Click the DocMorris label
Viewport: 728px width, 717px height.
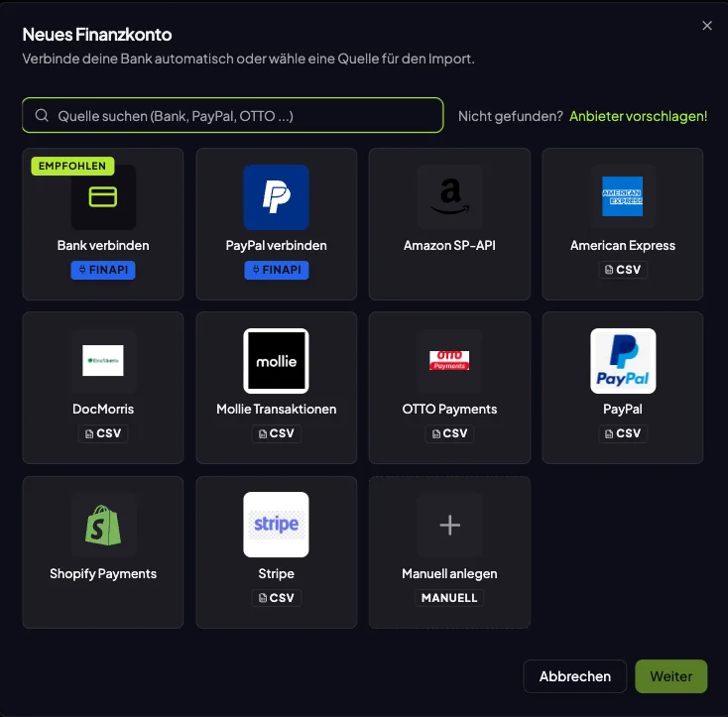point(103,409)
